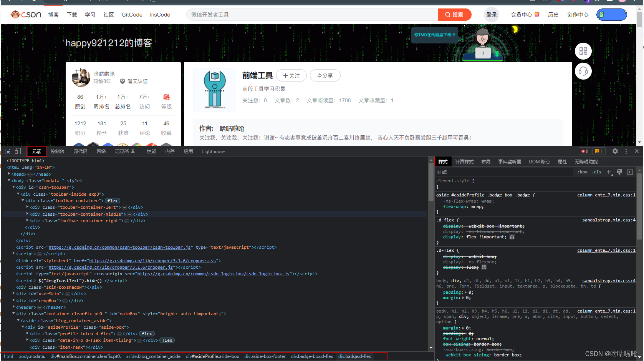Open the 记录器 recorder tab
The height and width of the screenshot is (361, 644).
pyautogui.click(x=125, y=151)
